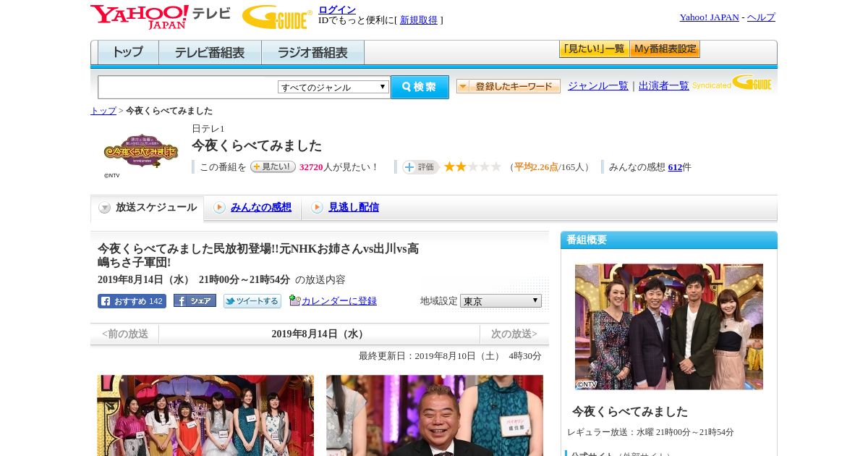
Task: Click the 32720人が見たい count text
Action: [x=339, y=167]
